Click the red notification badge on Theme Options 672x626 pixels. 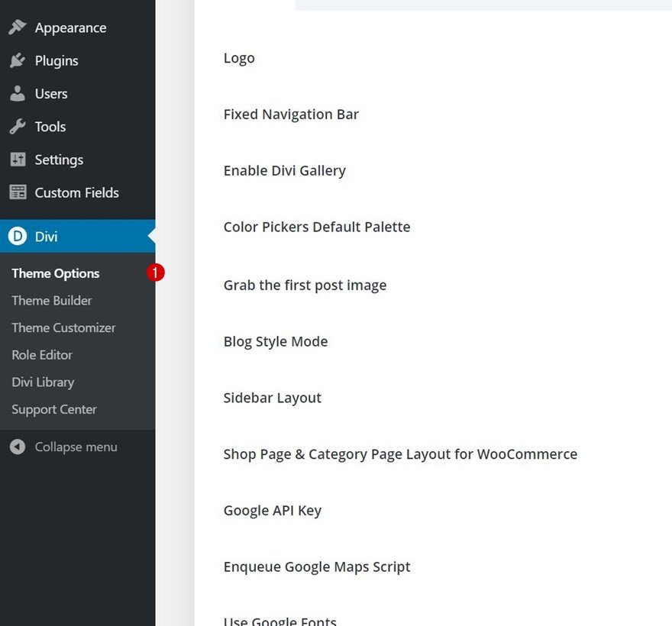coord(156,272)
